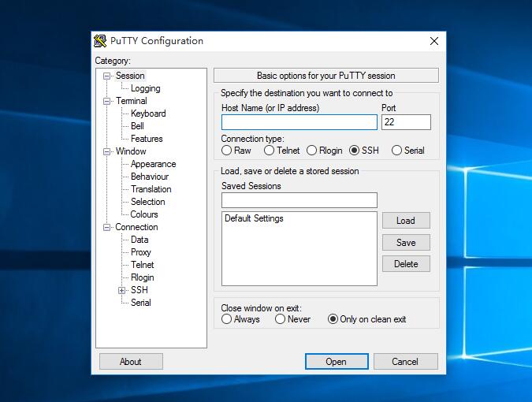Set close window on exit to Never
Image resolution: width=532 pixels, height=402 pixels.
click(280, 319)
